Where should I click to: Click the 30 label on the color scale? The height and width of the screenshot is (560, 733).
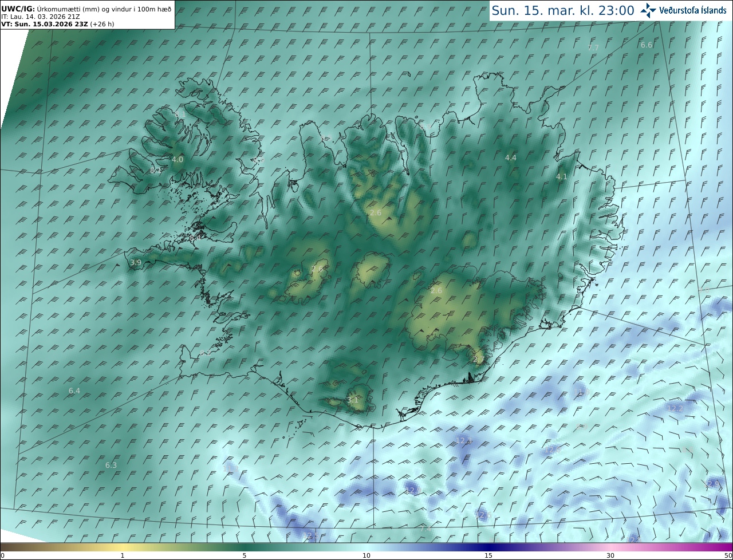click(610, 555)
